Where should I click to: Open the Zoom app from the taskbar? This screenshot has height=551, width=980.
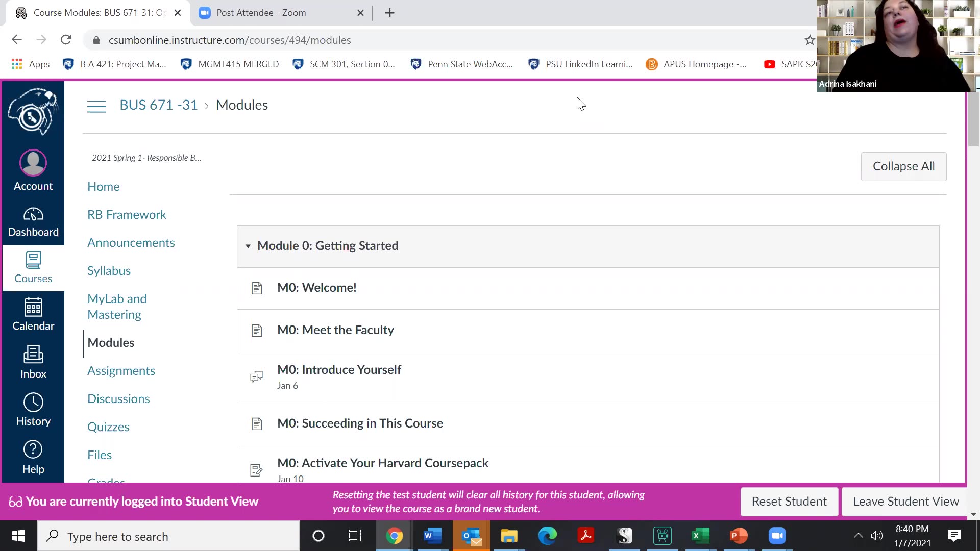pos(777,536)
